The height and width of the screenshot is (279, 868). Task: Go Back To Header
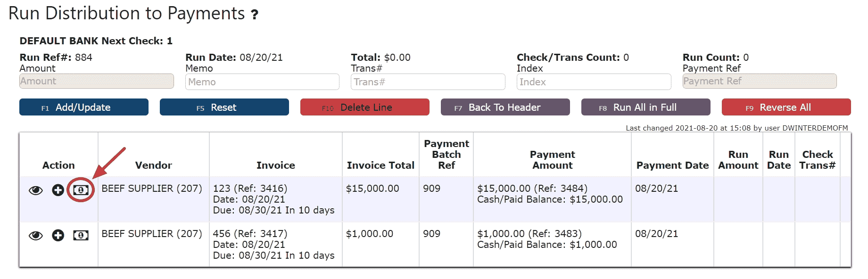point(505,107)
